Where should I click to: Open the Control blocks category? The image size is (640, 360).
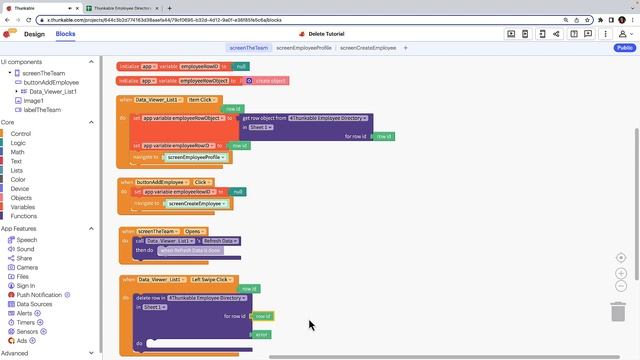pos(20,133)
